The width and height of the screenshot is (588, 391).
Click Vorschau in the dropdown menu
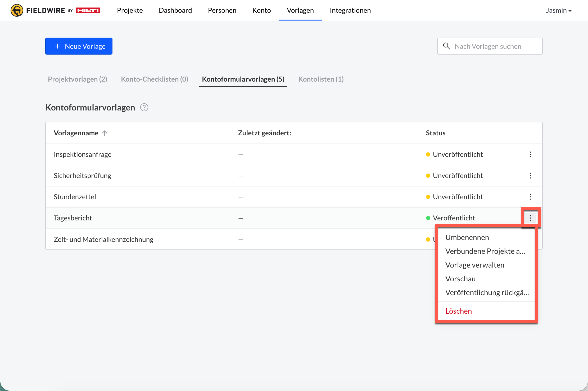tap(460, 279)
